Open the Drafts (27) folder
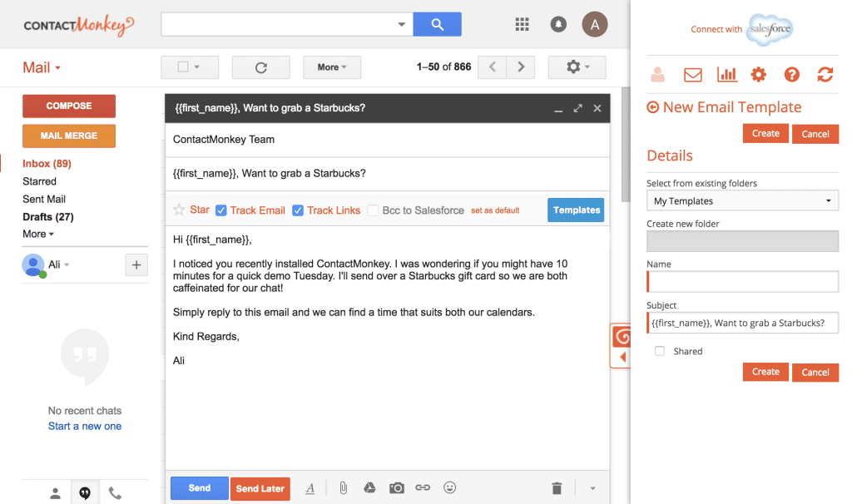 (x=47, y=217)
